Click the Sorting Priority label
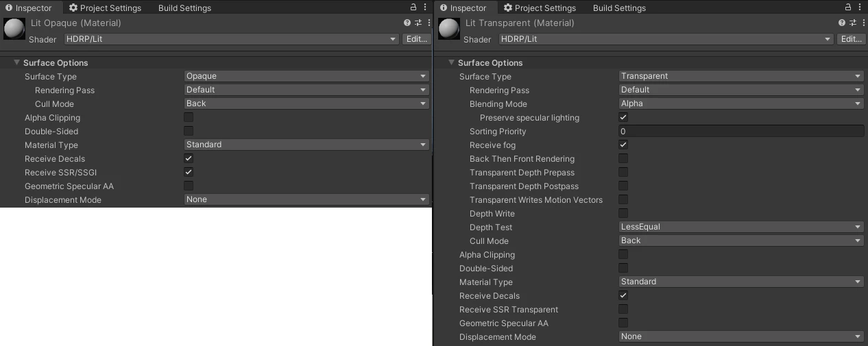Viewport: 868px width, 346px height. click(x=498, y=131)
